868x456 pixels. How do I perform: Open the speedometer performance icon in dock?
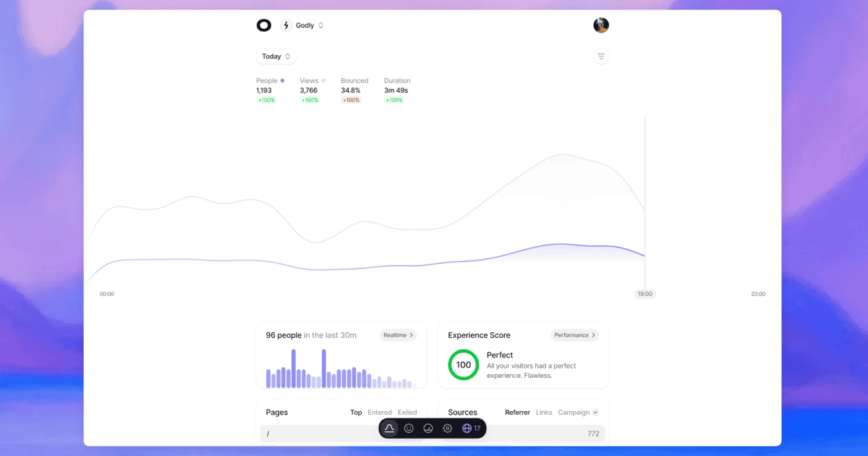428,428
